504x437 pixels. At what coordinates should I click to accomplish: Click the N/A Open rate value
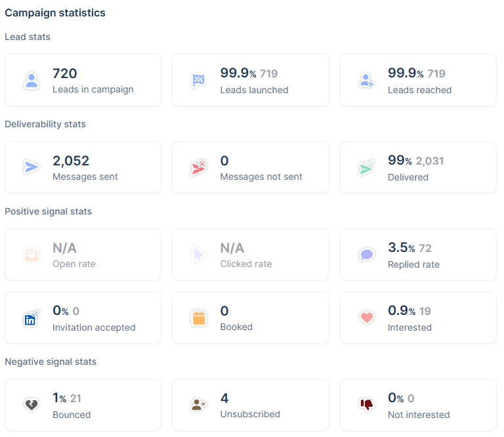[x=64, y=248]
